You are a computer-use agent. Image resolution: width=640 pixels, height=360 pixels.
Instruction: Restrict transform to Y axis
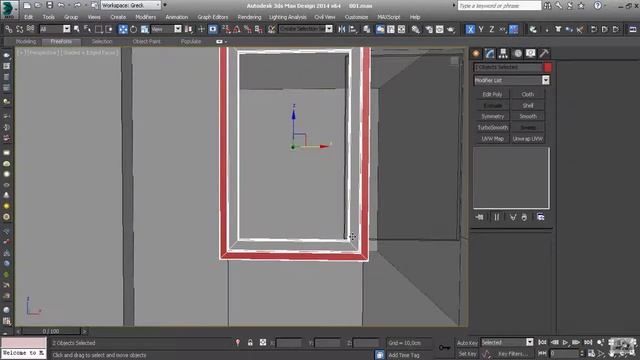coord(481,29)
